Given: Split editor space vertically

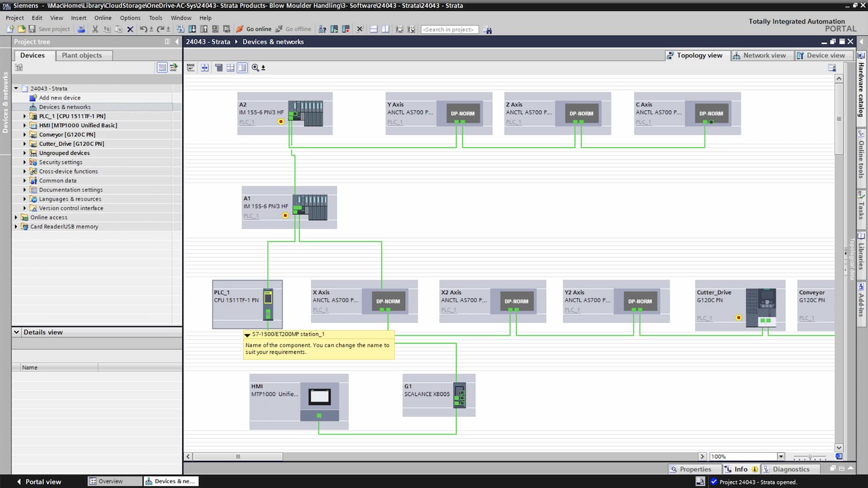Looking at the screenshot, I should click(385, 29).
